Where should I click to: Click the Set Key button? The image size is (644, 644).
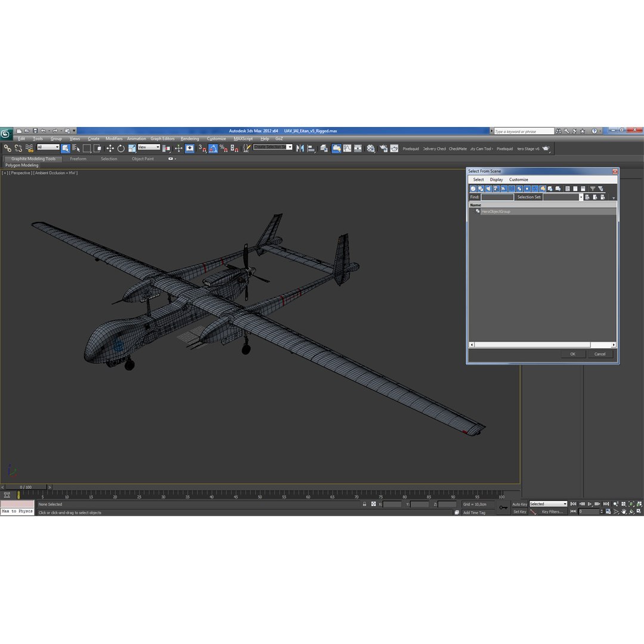coord(519,512)
